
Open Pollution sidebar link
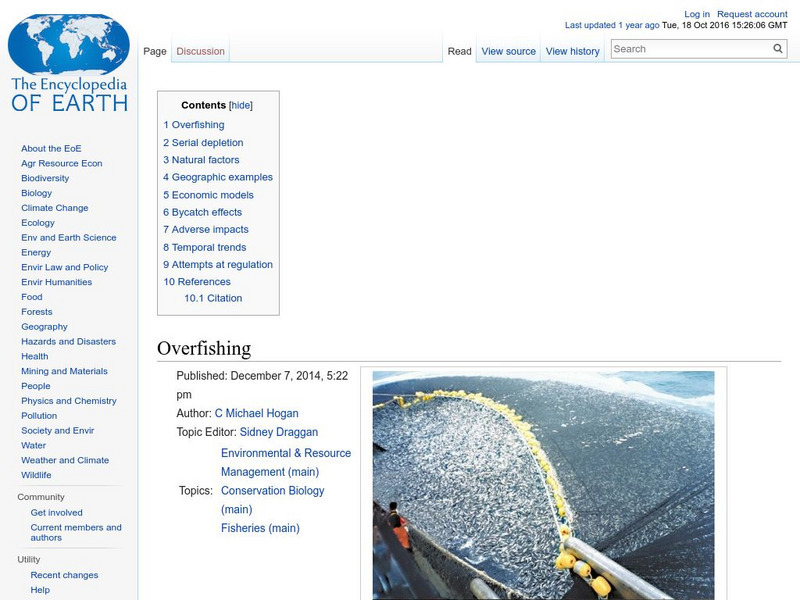point(39,415)
